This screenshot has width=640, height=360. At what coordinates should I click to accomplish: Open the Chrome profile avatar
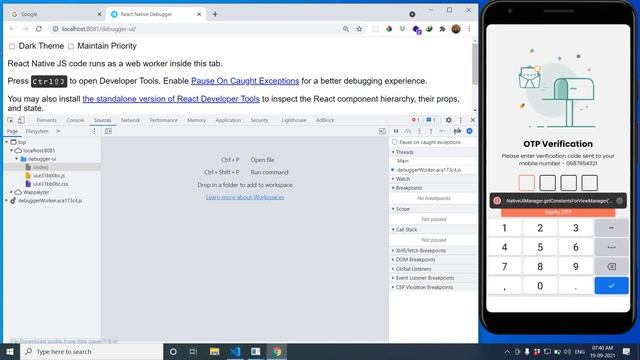click(x=456, y=29)
